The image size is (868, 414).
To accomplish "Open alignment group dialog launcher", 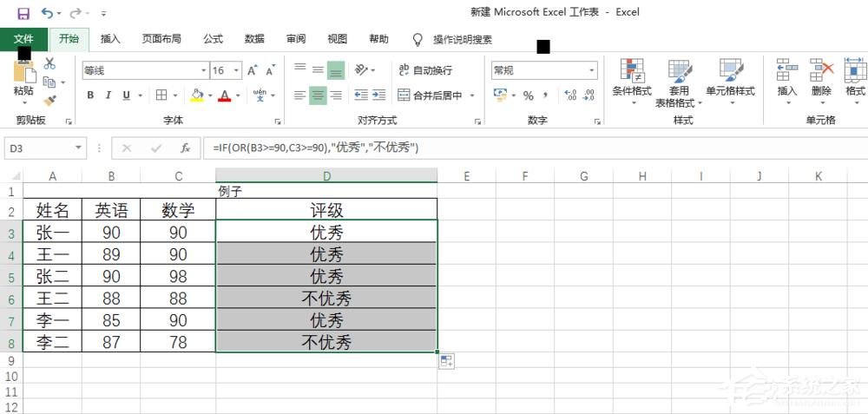I will (477, 122).
